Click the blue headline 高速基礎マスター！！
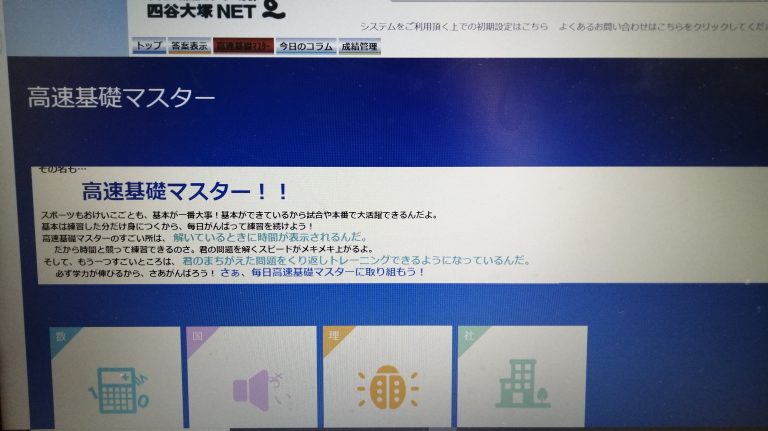The image size is (768, 431). tap(185, 191)
